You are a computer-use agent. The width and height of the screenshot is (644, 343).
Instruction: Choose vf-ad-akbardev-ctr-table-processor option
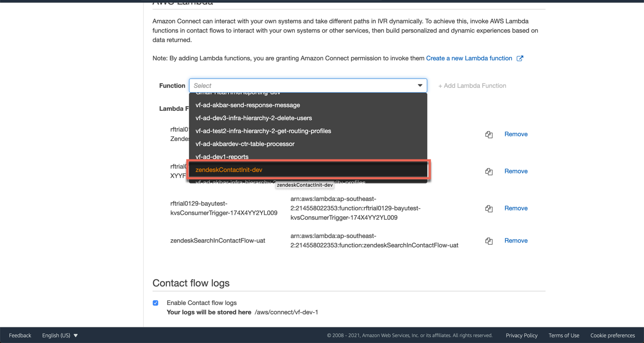[x=245, y=144]
